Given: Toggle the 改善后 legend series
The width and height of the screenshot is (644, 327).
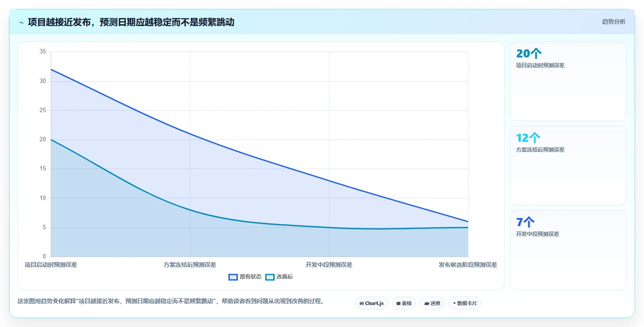Looking at the screenshot, I should [279, 277].
